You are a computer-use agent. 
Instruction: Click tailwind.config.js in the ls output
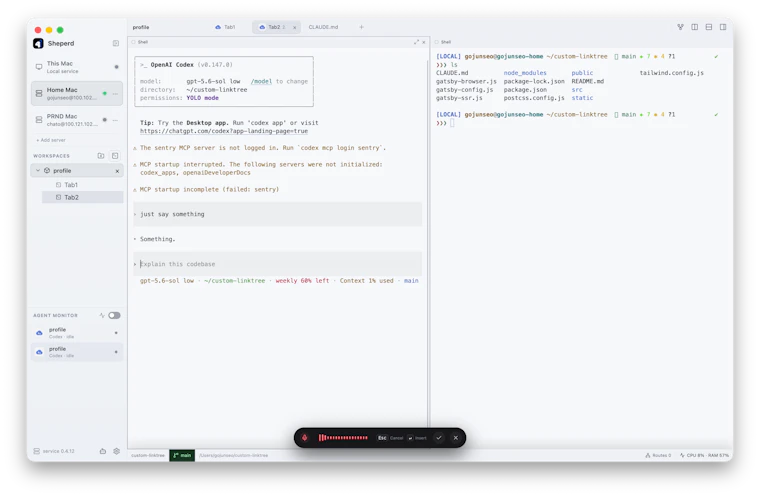coord(671,73)
